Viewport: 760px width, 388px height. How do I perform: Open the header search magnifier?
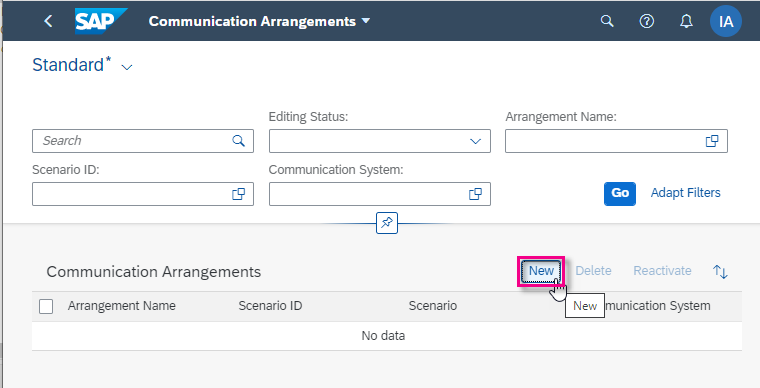[607, 21]
